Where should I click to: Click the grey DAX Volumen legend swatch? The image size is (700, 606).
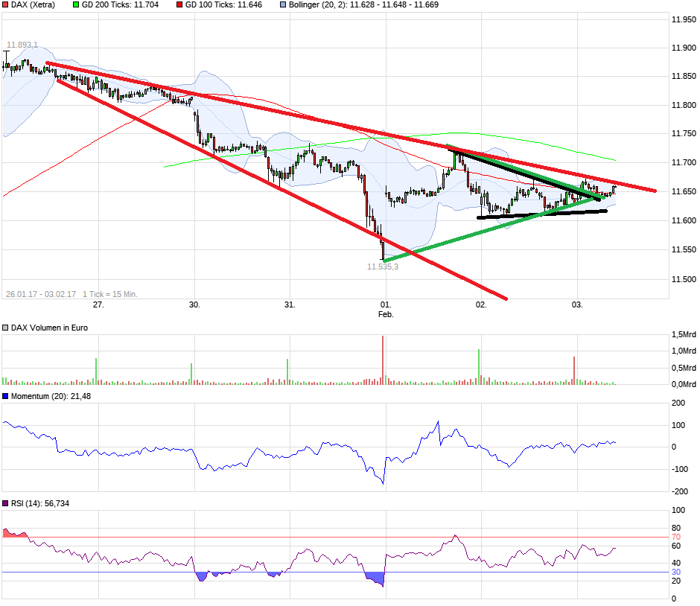pyautogui.click(x=5, y=328)
